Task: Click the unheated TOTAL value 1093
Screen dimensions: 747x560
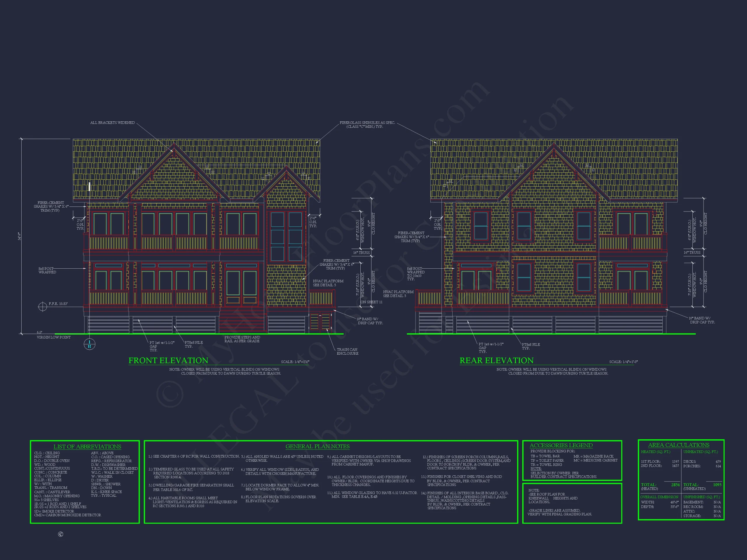Action: [717, 485]
